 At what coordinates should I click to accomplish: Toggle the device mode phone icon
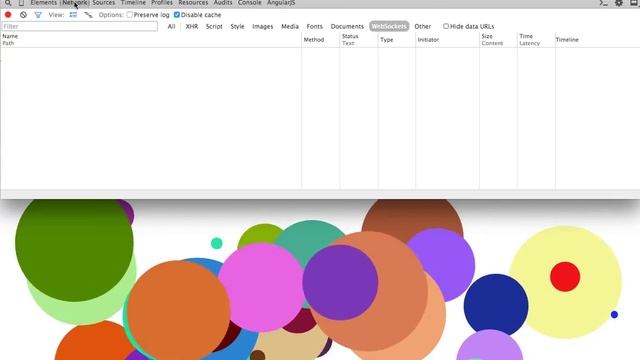21,3
